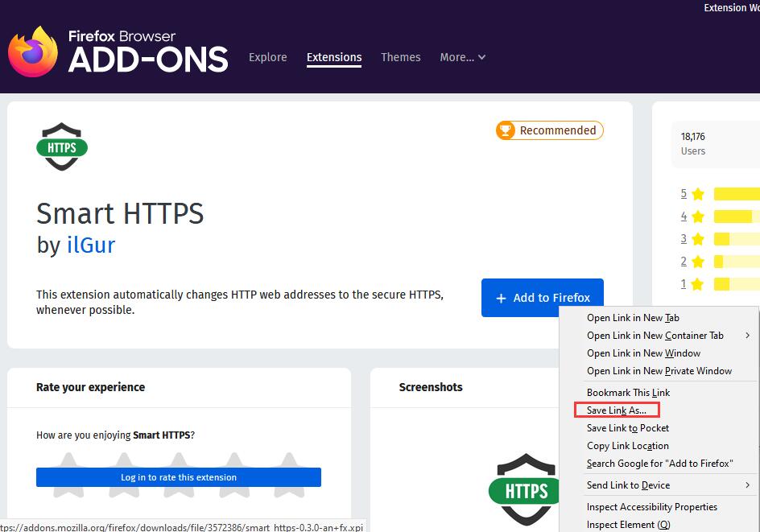Image resolution: width=760 pixels, height=532 pixels.
Task: Click the 5 star rating icon
Action: (698, 194)
